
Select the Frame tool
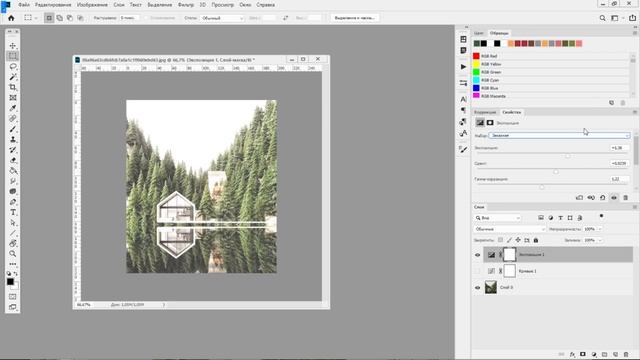13,98
